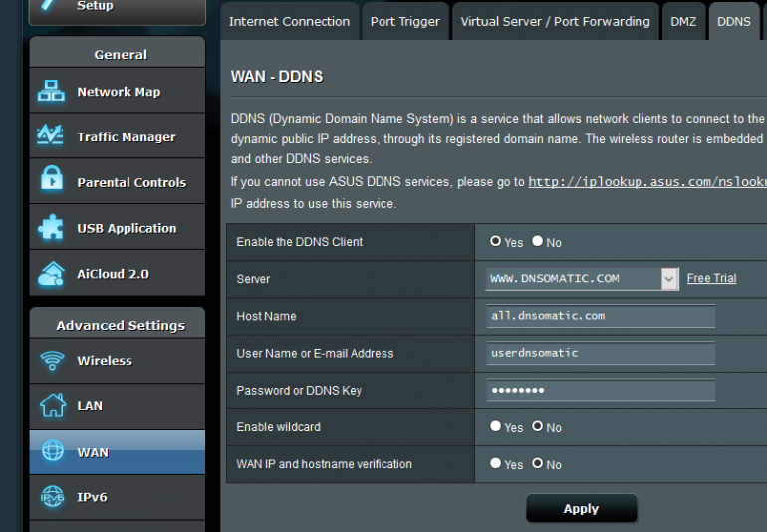Click the IPv6 globe icon

tap(53, 497)
